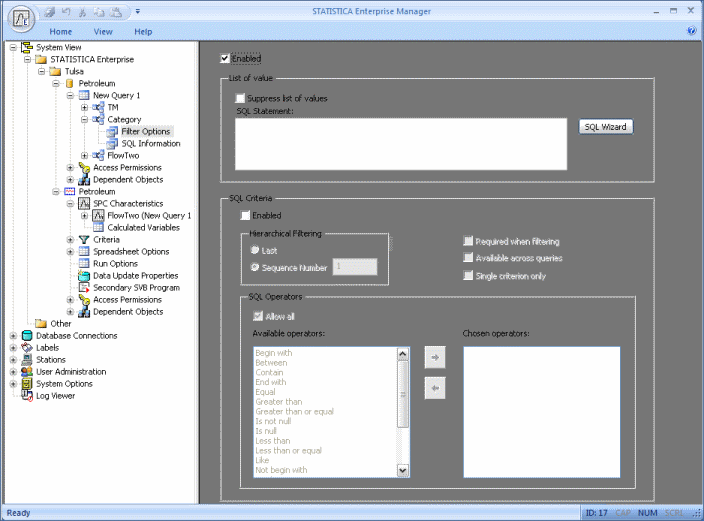Uncheck the top Enabled checkbox
Viewport: 704px width, 521px height.
pos(225,59)
